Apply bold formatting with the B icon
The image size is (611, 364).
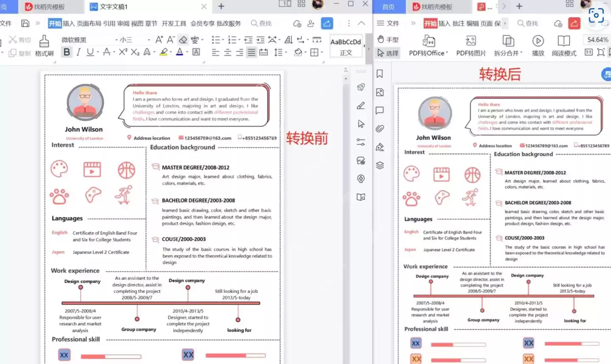click(67, 52)
